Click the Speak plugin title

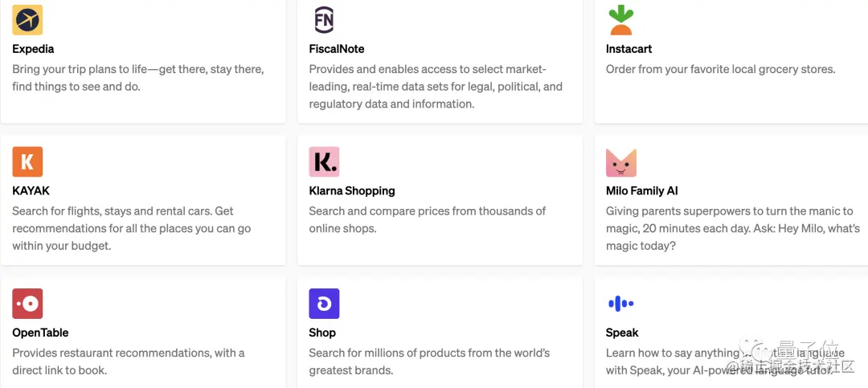coord(622,333)
